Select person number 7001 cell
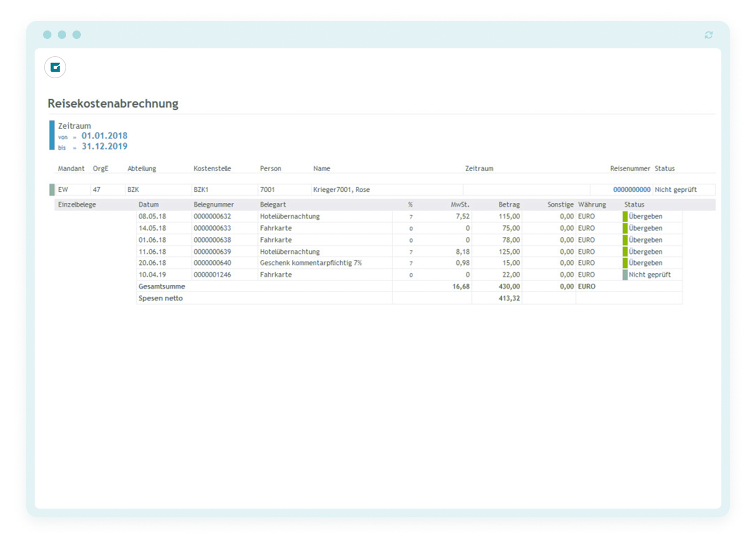The width and height of the screenshot is (756, 538). 267,190
